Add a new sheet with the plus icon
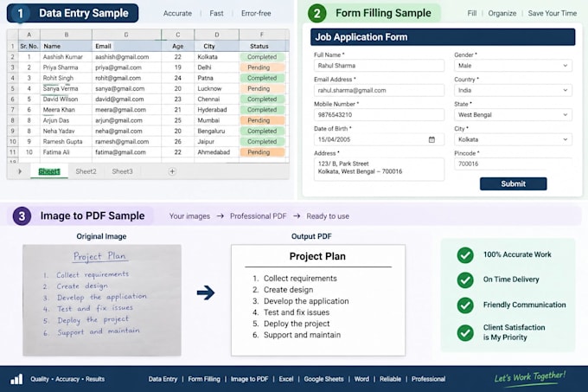 (x=172, y=171)
